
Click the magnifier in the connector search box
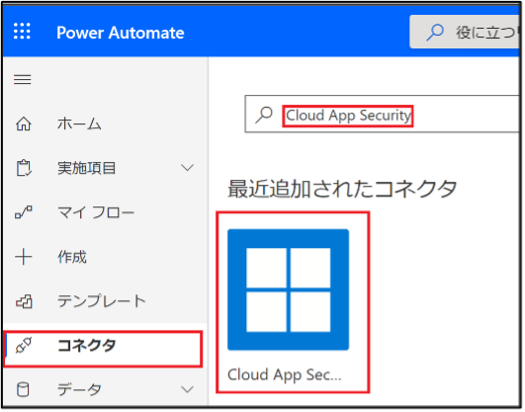coord(264,115)
